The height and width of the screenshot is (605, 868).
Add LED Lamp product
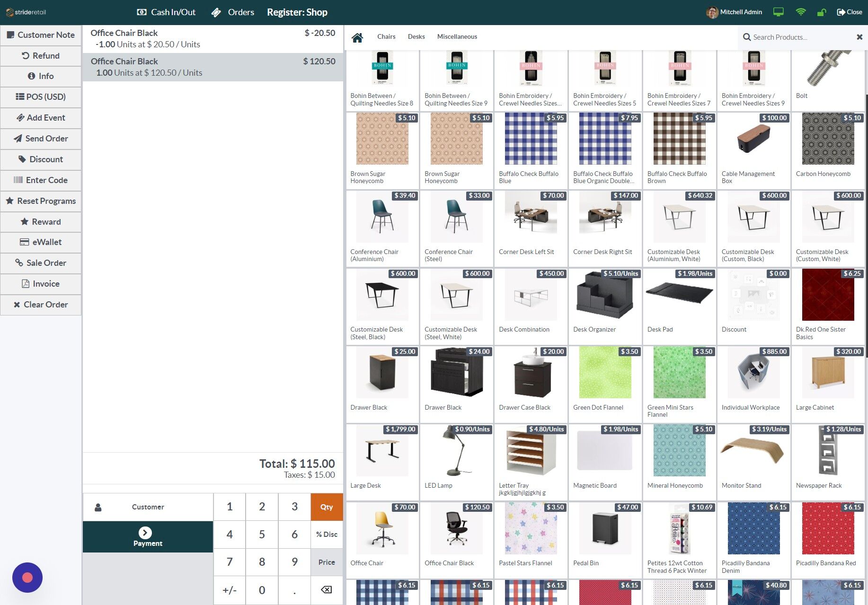457,462
